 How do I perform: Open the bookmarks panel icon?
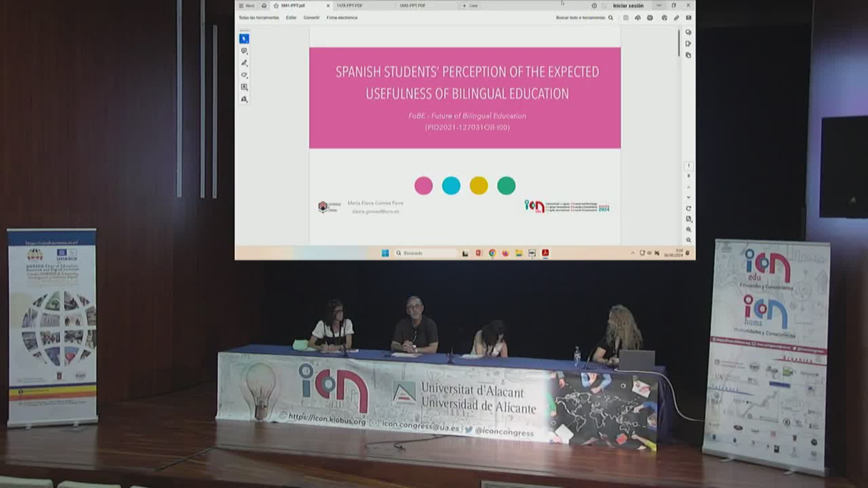tap(688, 44)
